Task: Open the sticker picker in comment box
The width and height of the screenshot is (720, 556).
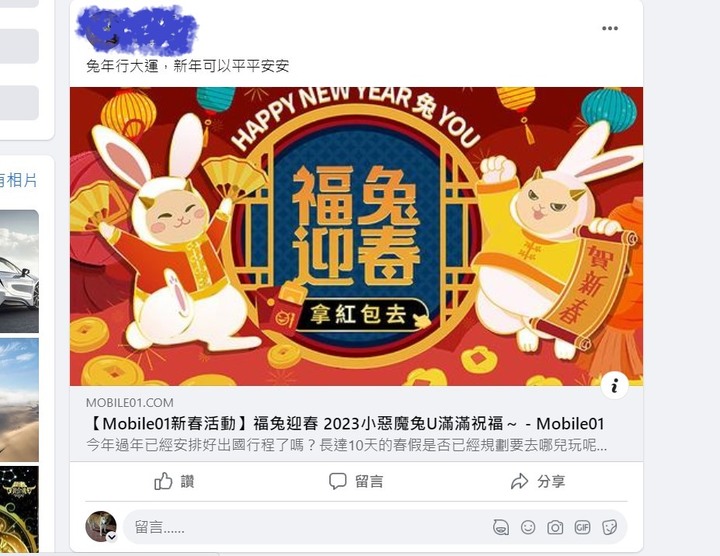Action: coord(609,528)
